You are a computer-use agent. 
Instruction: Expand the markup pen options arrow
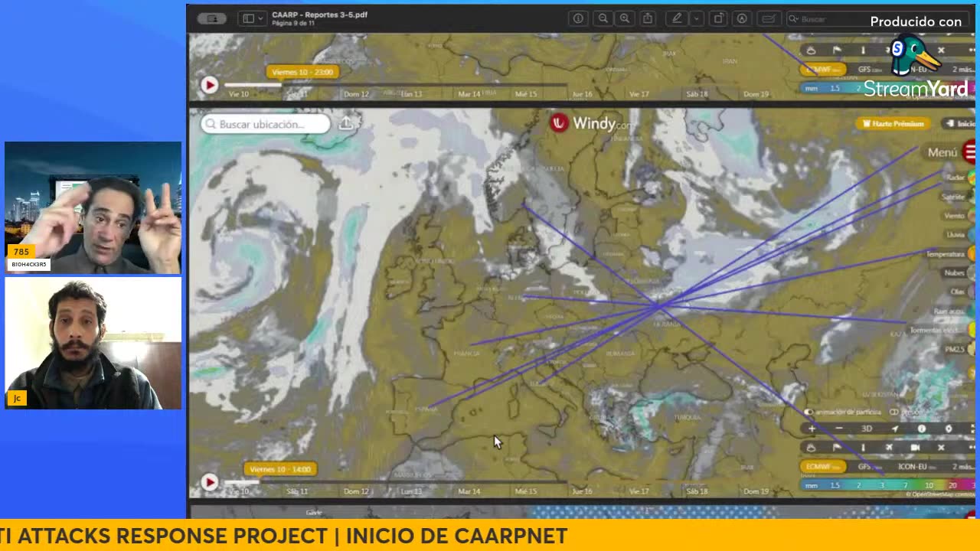[x=697, y=18]
